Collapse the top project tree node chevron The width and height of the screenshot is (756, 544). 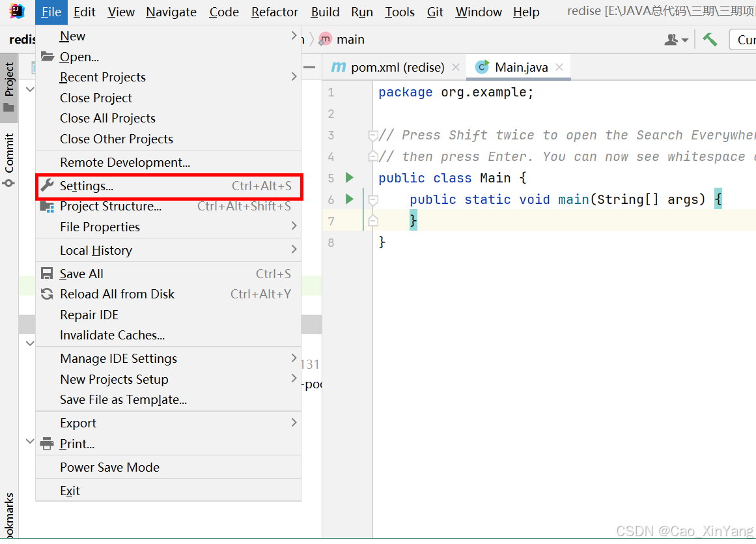click(30, 89)
